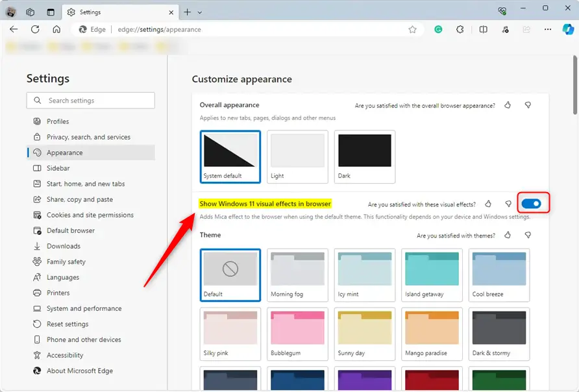Select the Mango paradise theme

tap(432, 334)
